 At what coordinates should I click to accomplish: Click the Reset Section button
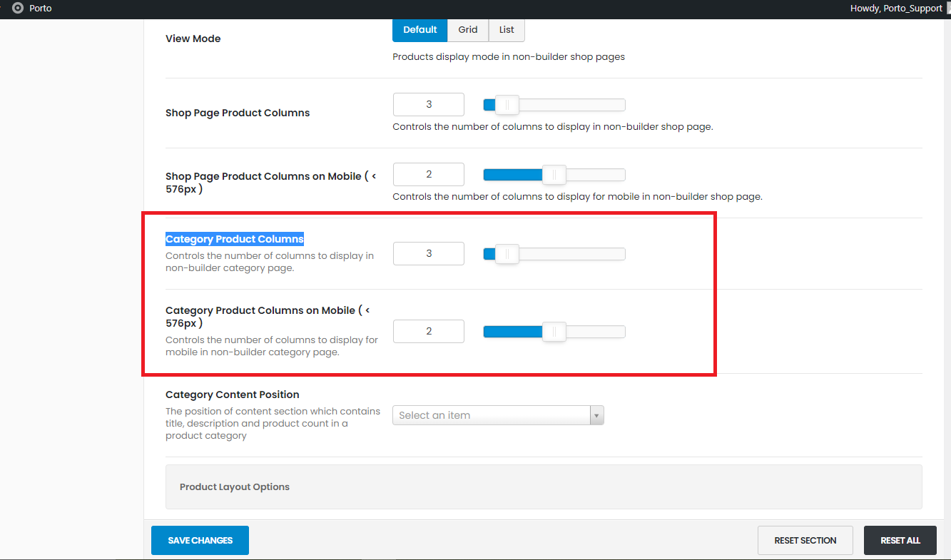click(x=805, y=540)
